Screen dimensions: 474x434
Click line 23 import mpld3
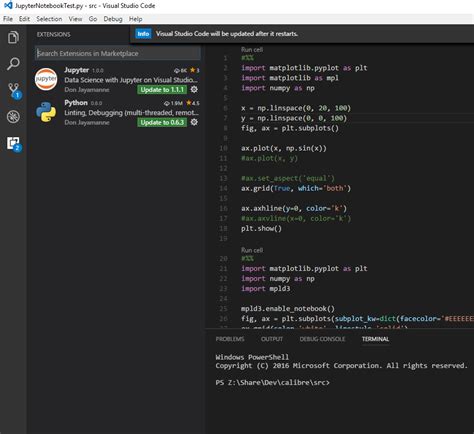click(x=265, y=289)
